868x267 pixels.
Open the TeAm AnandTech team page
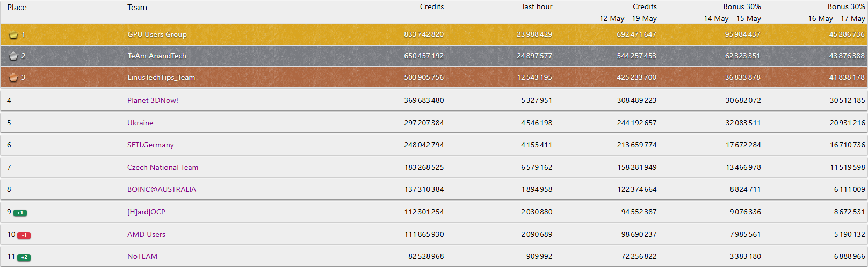(x=156, y=56)
